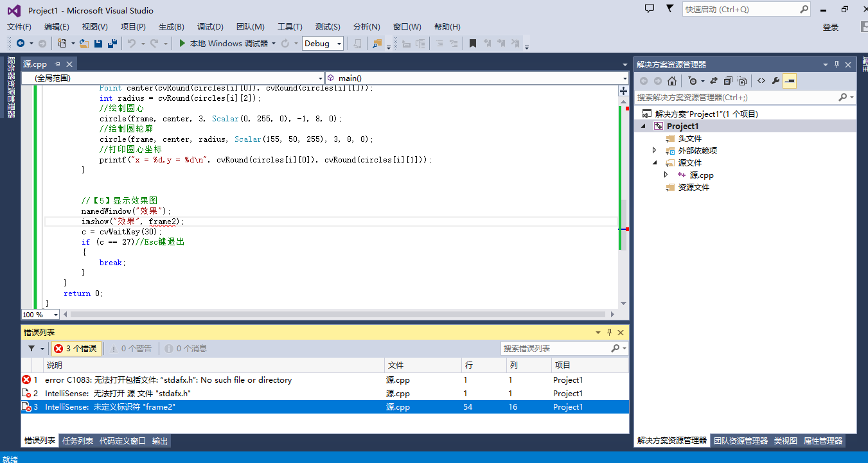Select the 资源文件 folder in Solution Explorer
Viewport: 868px width, 463px height.
(x=694, y=187)
